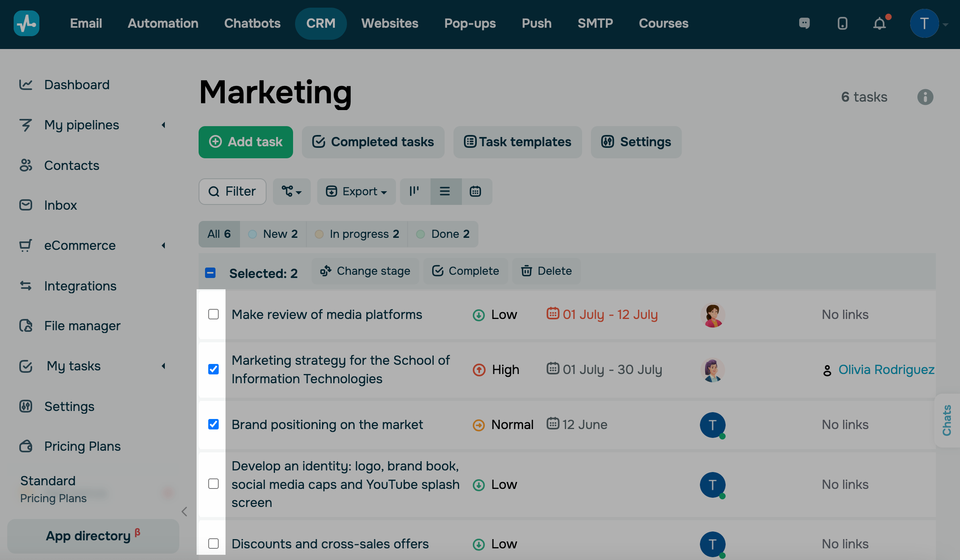Click the info icon beside 6 tasks
Screen dimensions: 960x560
click(x=925, y=97)
